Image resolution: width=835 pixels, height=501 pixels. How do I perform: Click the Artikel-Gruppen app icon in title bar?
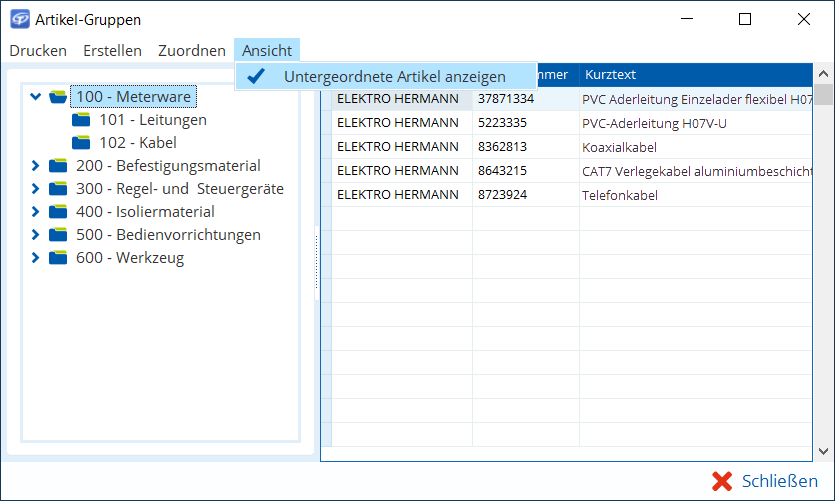coord(18,19)
